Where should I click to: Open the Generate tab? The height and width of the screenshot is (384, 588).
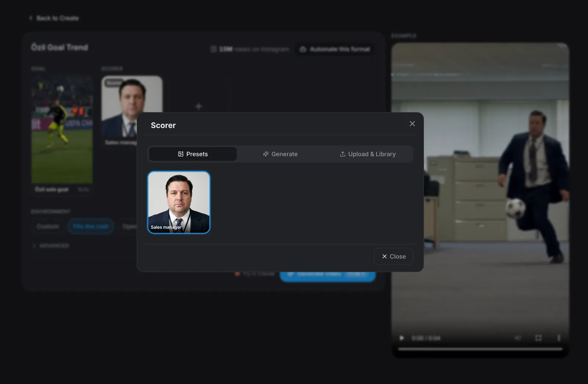tap(280, 154)
